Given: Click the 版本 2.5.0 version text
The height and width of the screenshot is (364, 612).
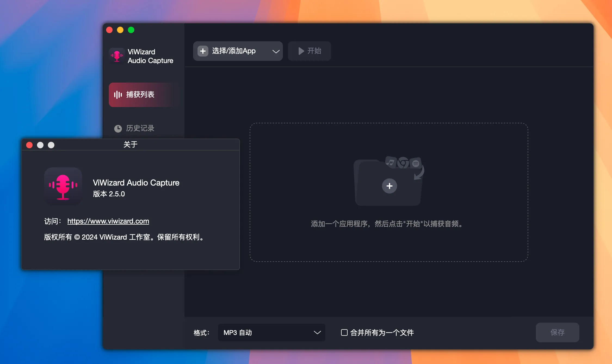Looking at the screenshot, I should pos(109,194).
